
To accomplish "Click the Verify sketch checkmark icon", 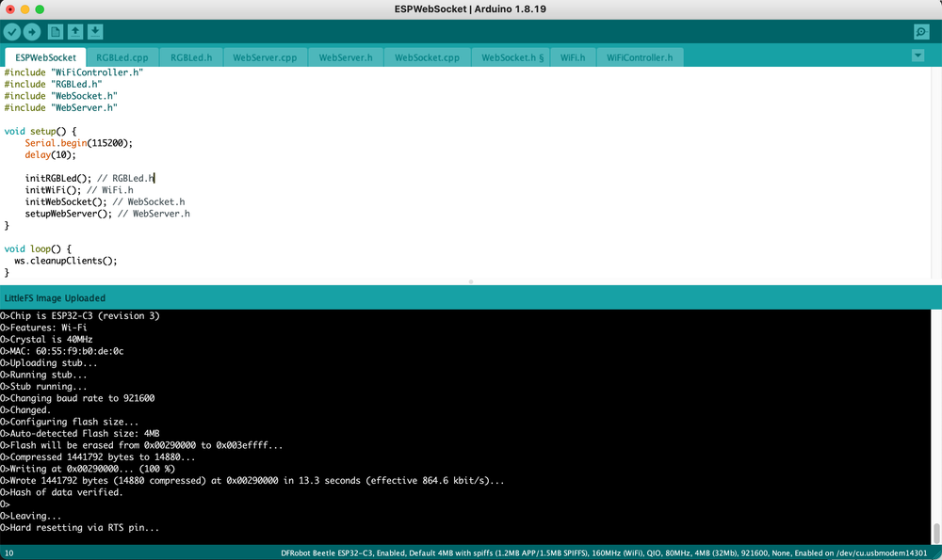I will point(12,32).
